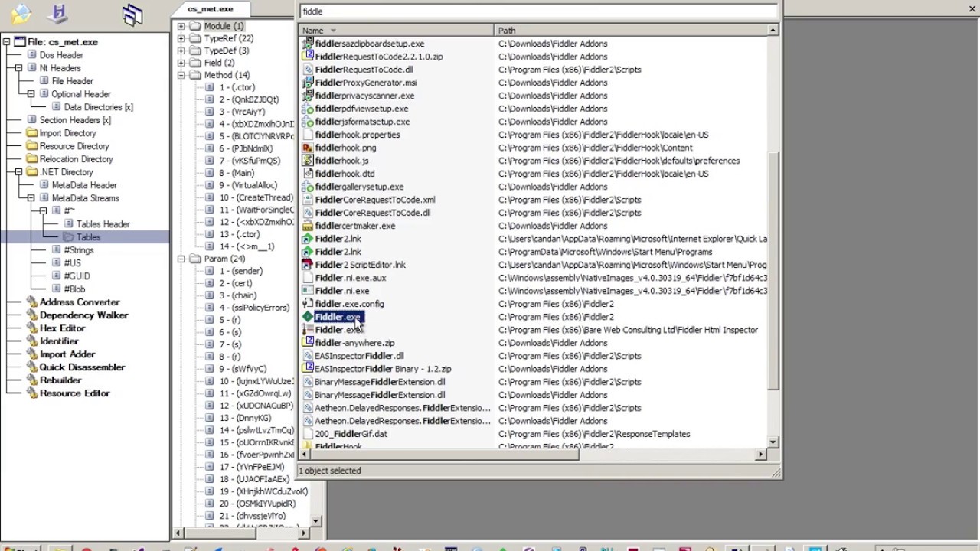980x551 pixels.
Task: Select method row 10 - (CreateThread)
Action: pyautogui.click(x=256, y=197)
